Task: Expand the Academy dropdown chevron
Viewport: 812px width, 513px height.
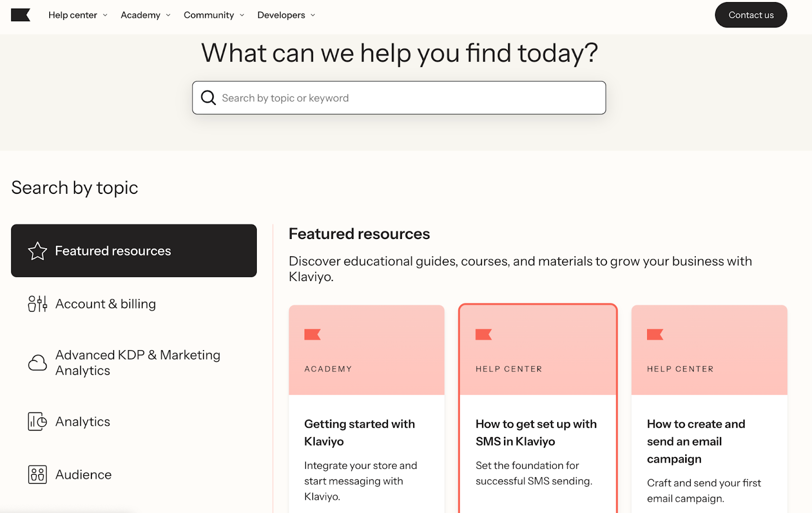Action: point(168,15)
